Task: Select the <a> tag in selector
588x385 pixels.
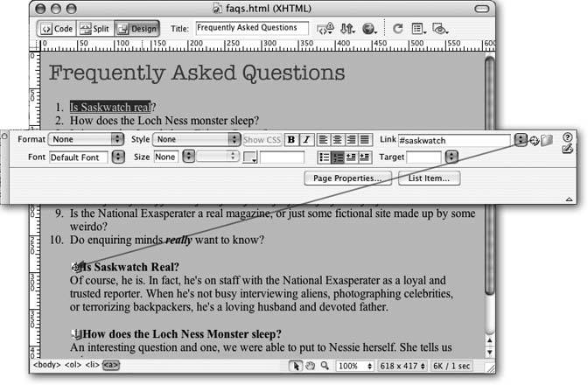Action: [110, 365]
